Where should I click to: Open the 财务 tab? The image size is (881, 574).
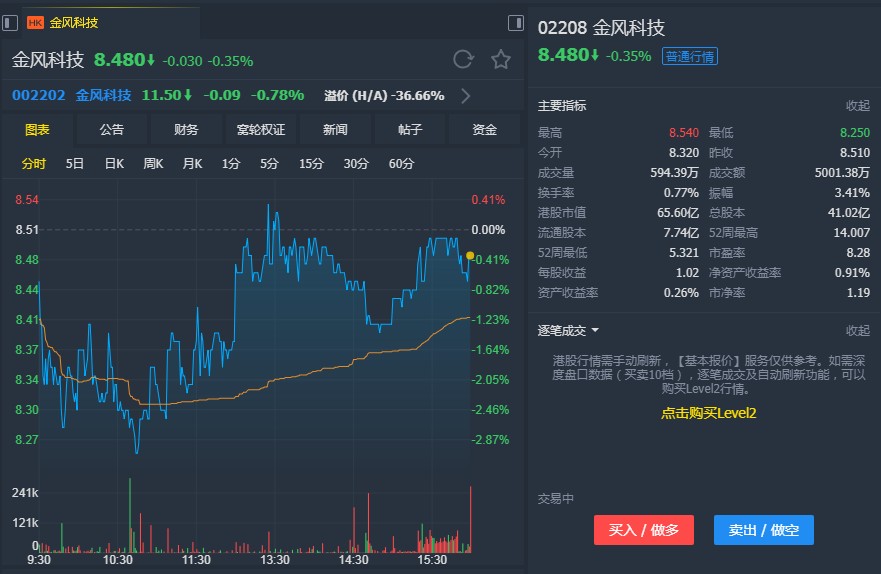pyautogui.click(x=186, y=129)
